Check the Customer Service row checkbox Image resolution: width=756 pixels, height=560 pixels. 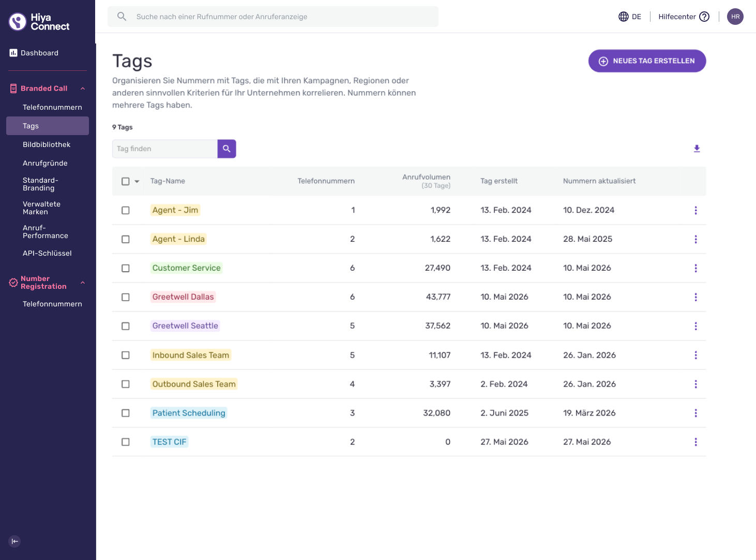[x=126, y=268]
